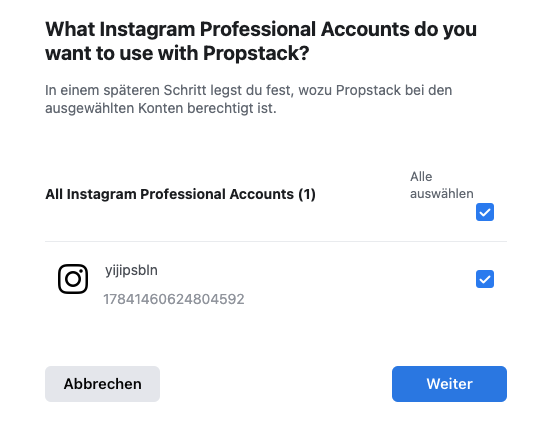545x448 pixels.
Task: Uncheck the yijipsbln account checkbox
Action: pos(485,279)
